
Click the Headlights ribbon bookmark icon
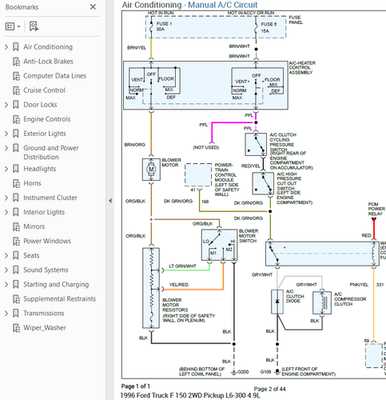tap(16, 169)
